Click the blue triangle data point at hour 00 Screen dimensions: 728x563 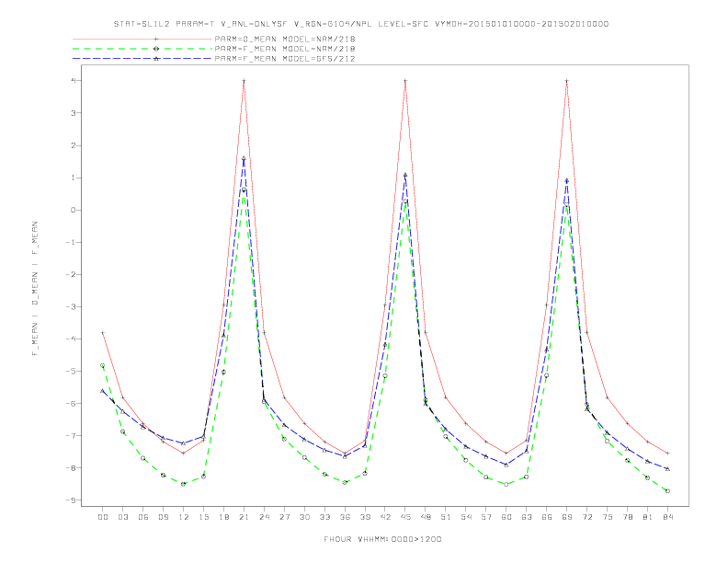[103, 391]
